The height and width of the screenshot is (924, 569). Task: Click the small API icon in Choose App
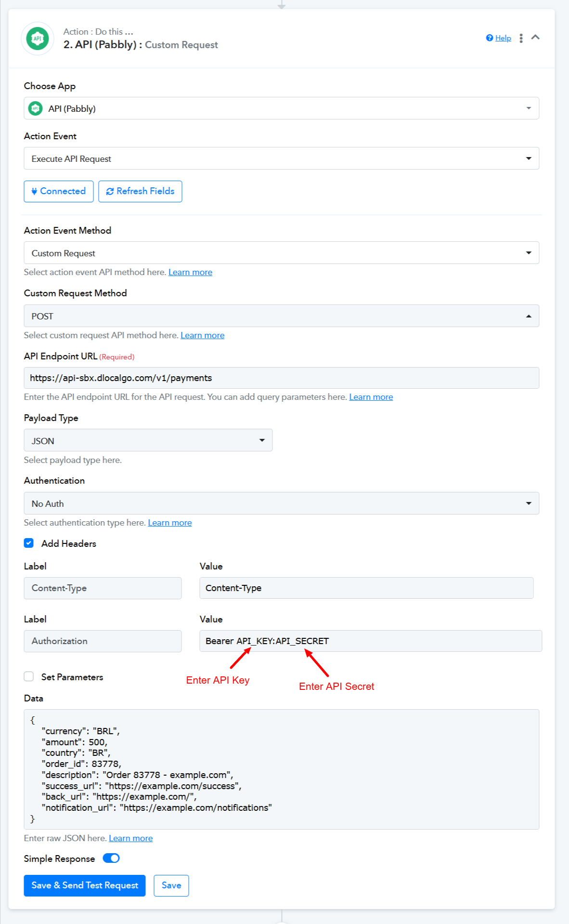(x=36, y=108)
